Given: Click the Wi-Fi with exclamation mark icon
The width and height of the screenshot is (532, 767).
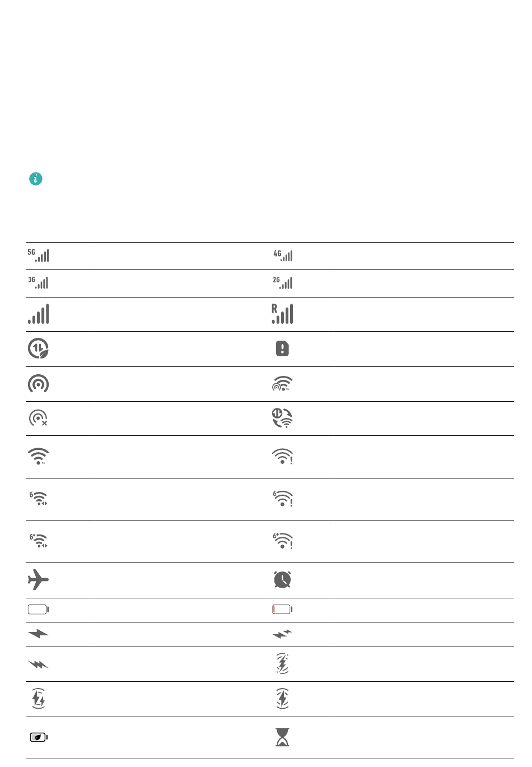Looking at the screenshot, I should click(282, 457).
